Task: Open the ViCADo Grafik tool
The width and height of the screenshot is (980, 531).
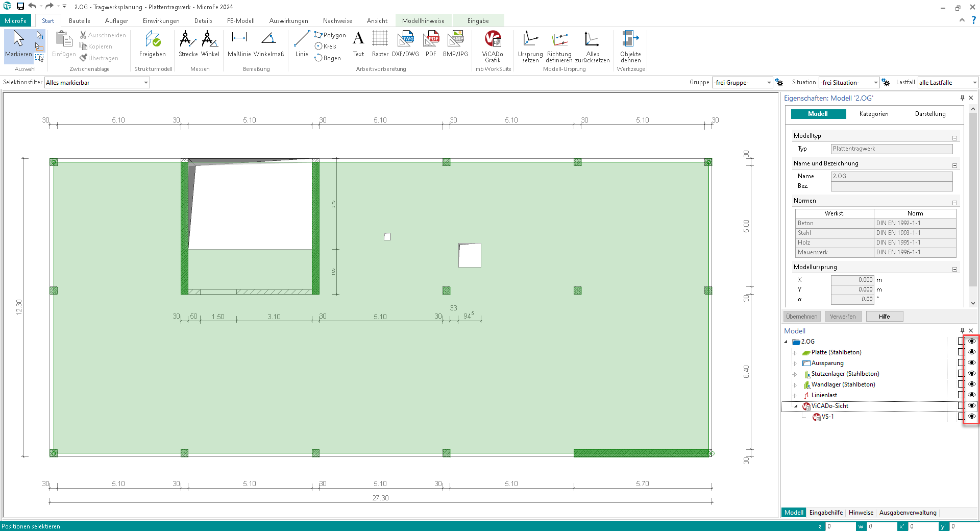Action: coord(493,45)
